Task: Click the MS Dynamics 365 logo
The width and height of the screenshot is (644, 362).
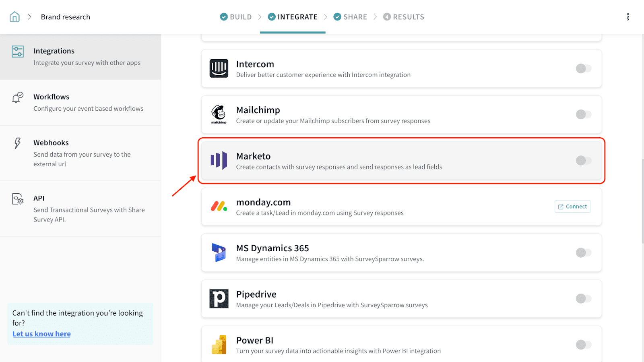Action: pos(219,252)
